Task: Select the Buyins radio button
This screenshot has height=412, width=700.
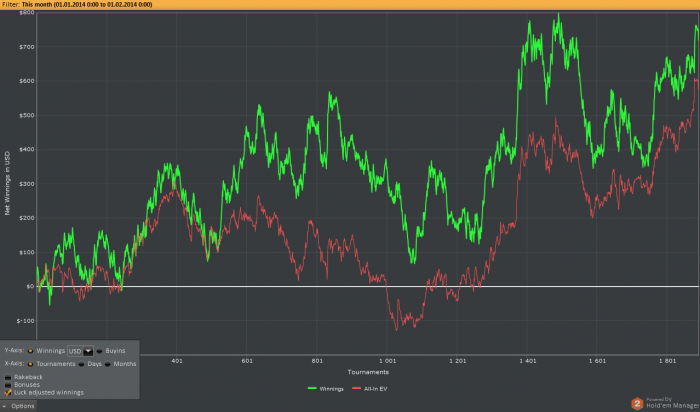Action: pyautogui.click(x=100, y=351)
